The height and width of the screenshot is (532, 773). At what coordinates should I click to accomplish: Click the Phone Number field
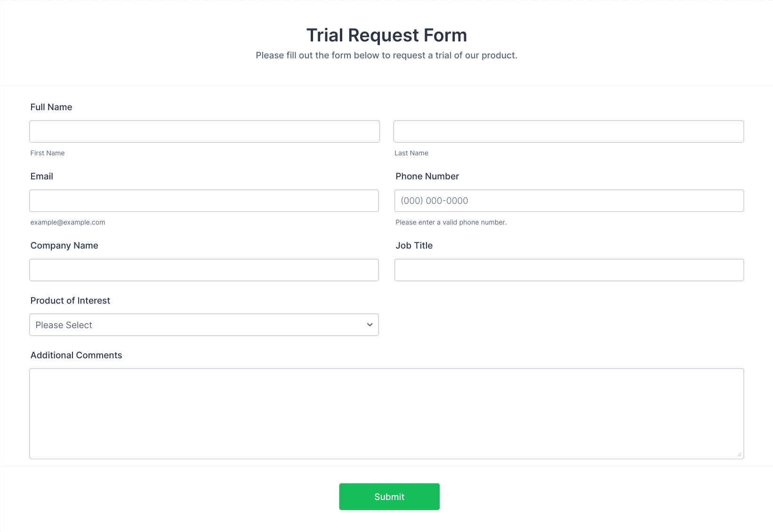point(569,201)
